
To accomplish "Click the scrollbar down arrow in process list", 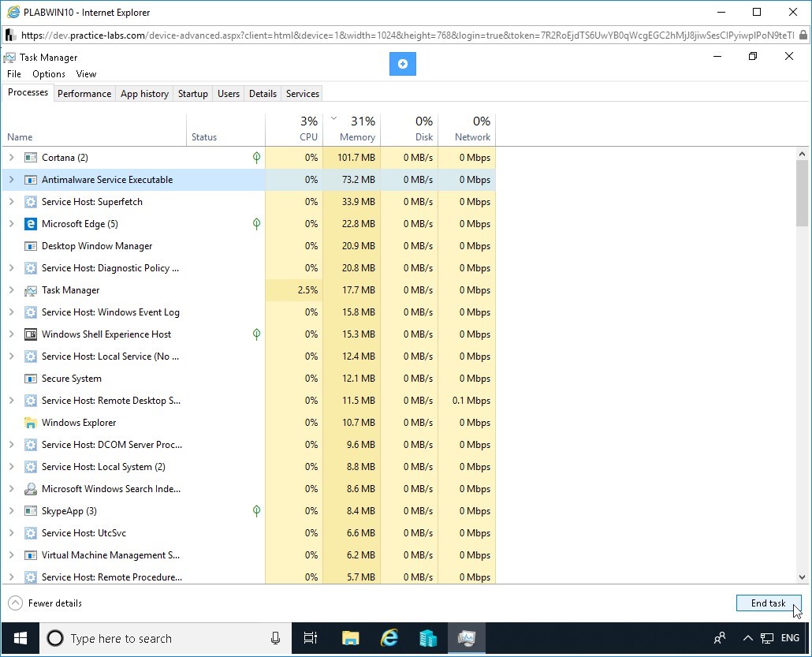I will click(x=802, y=577).
